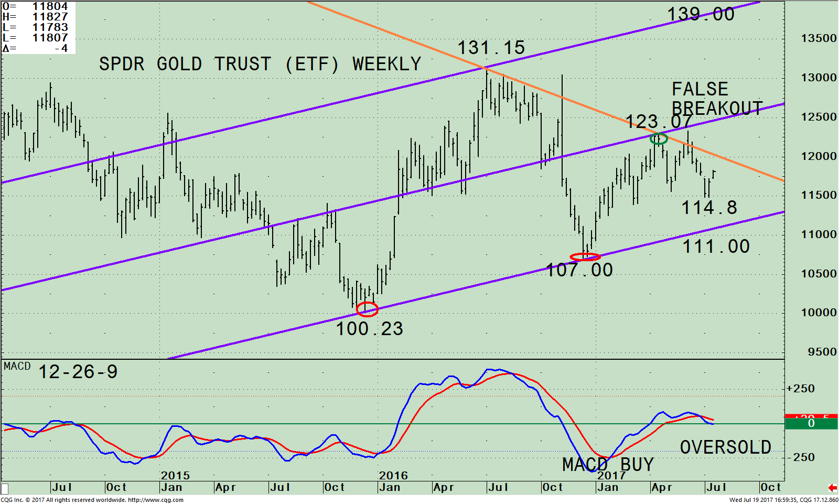This screenshot has width=839, height=504.
Task: Click the 107.00 low label
Action: [x=579, y=270]
